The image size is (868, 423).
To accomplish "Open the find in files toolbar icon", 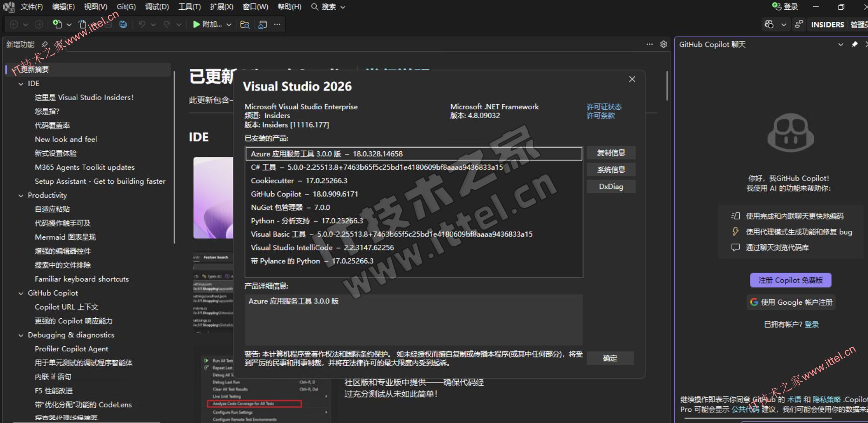I will 245,25.
